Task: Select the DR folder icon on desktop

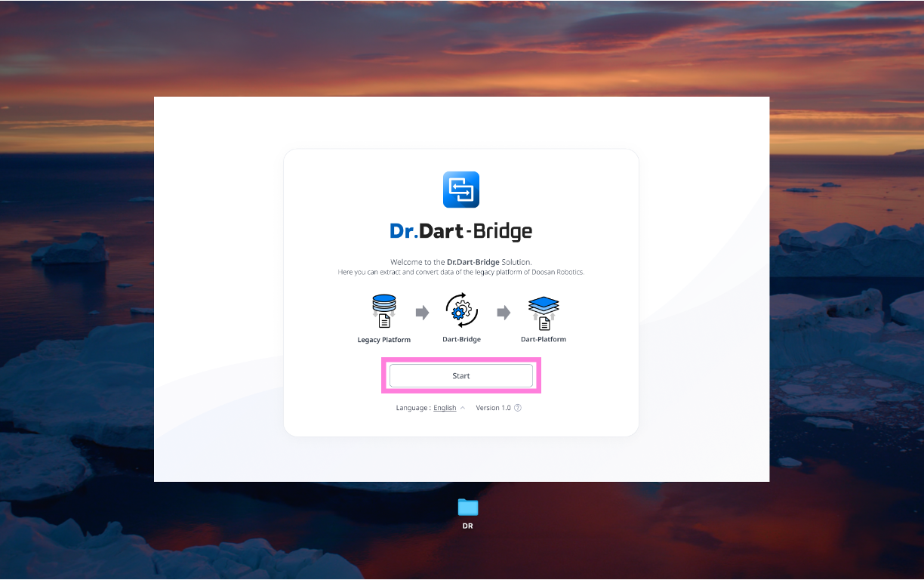Action: coord(468,507)
